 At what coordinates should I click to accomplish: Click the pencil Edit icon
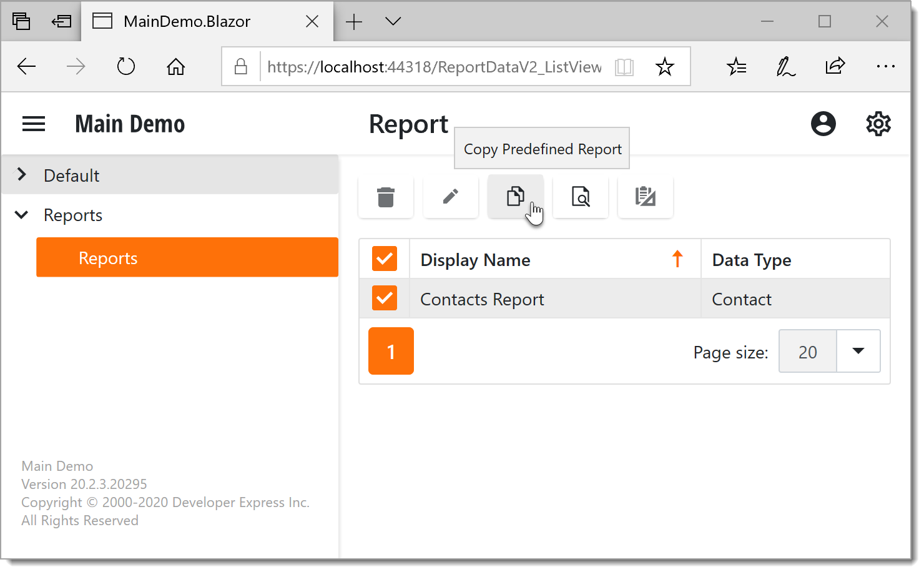[x=451, y=197]
